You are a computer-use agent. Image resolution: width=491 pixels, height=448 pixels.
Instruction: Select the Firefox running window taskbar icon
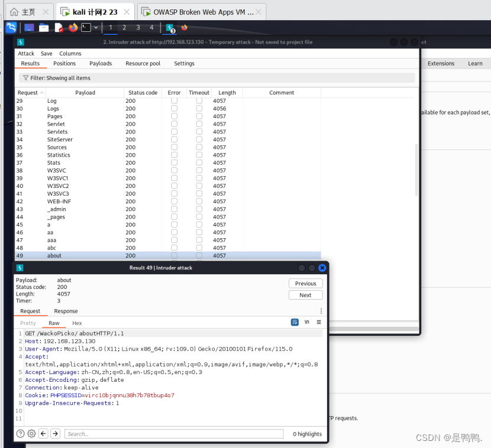(x=184, y=28)
